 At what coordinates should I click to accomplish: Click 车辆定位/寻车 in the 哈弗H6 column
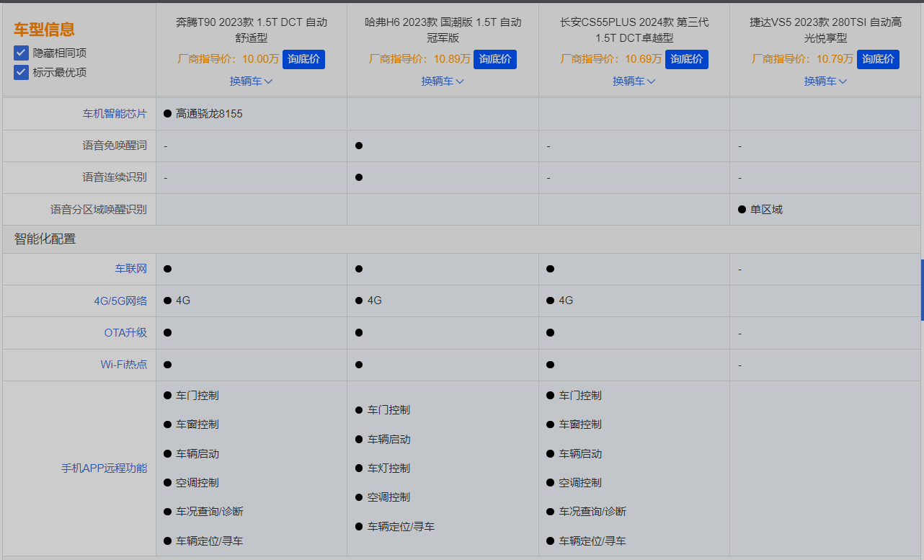coord(401,527)
